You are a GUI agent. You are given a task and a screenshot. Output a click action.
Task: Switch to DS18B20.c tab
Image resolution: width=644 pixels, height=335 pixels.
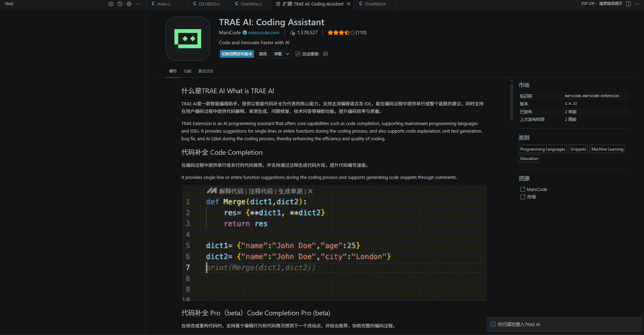[209, 4]
